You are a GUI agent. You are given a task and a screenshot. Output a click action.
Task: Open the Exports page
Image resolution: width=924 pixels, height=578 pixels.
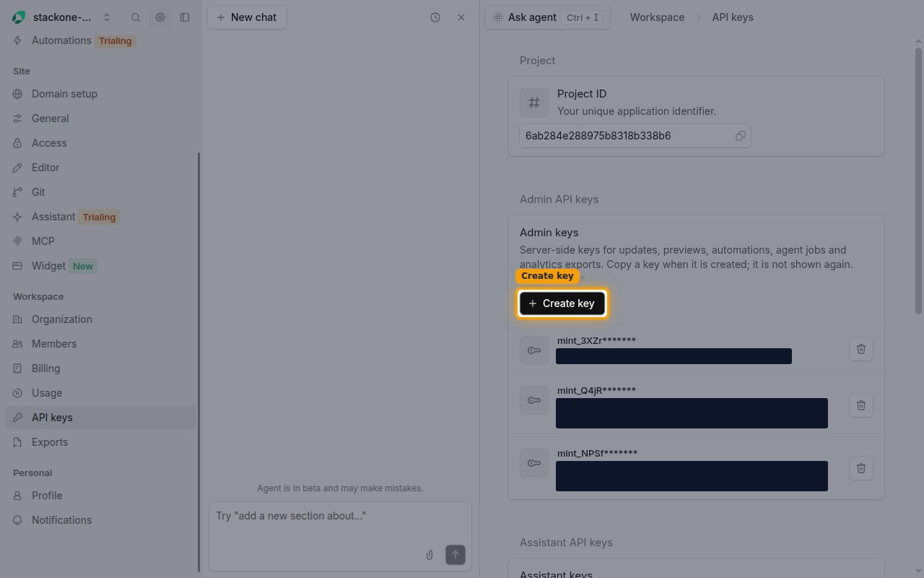101,442
